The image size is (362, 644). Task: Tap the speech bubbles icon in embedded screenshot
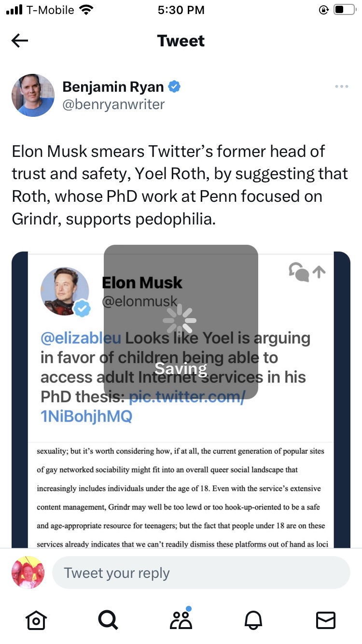click(x=298, y=272)
